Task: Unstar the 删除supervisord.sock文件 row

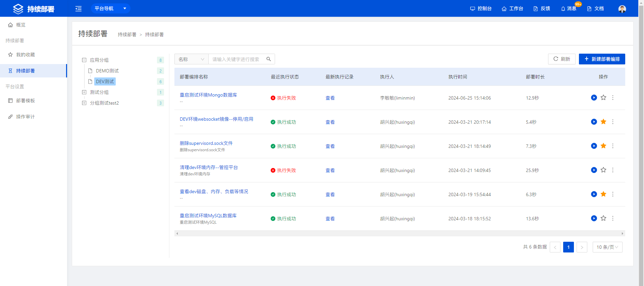Action: [x=603, y=146]
